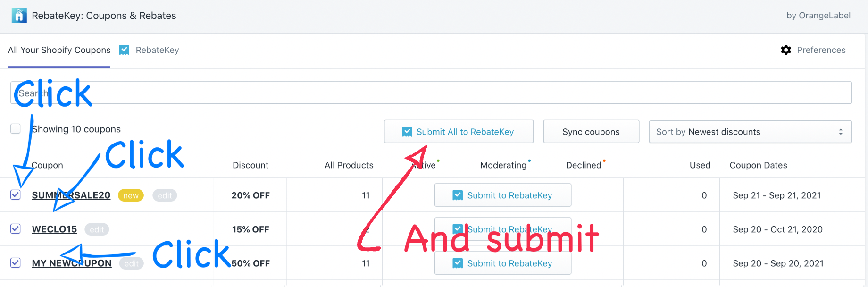
Task: Click the Preferences label
Action: pos(821,50)
